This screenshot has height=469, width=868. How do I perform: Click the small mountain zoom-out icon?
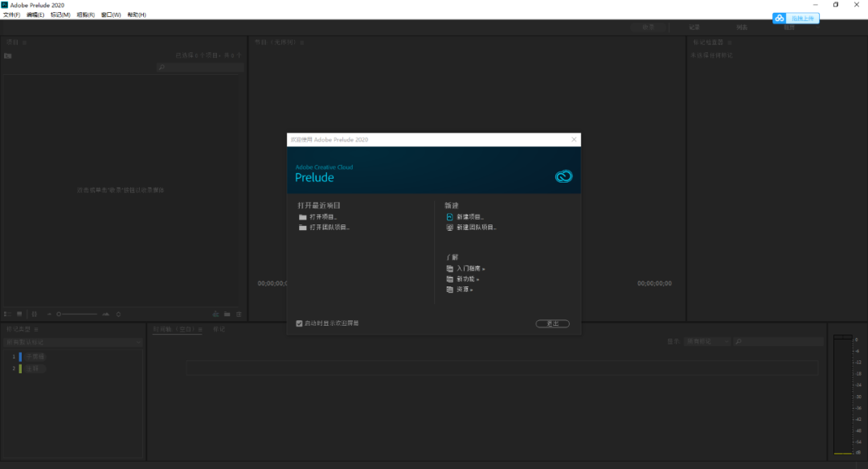(49, 315)
